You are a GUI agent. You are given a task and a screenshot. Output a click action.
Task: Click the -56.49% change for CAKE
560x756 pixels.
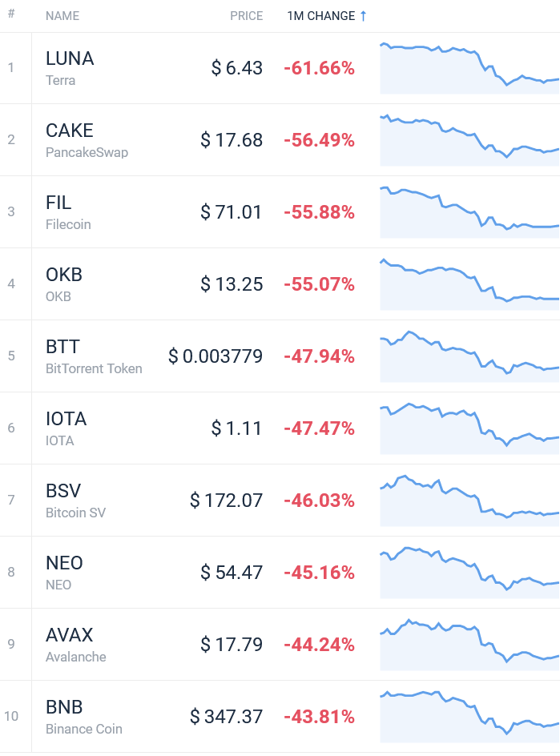(x=320, y=140)
